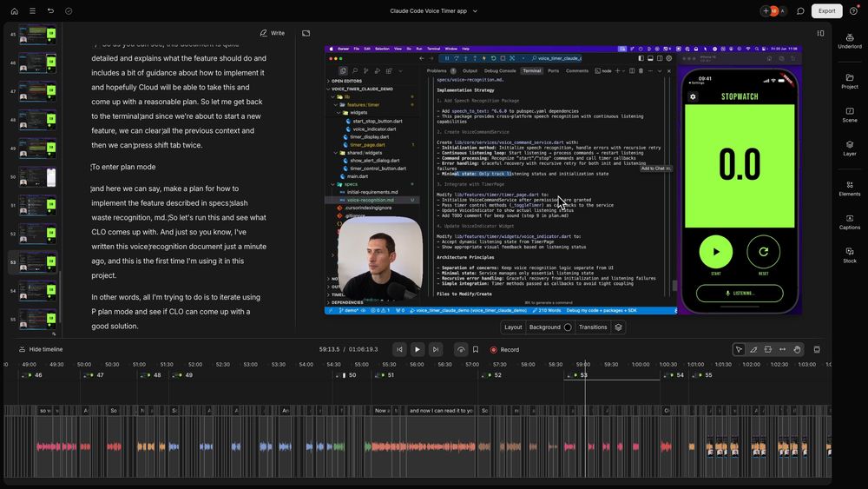Screen dimensions: 868x489
Task: Select the arrow selection tool
Action: tap(739, 349)
